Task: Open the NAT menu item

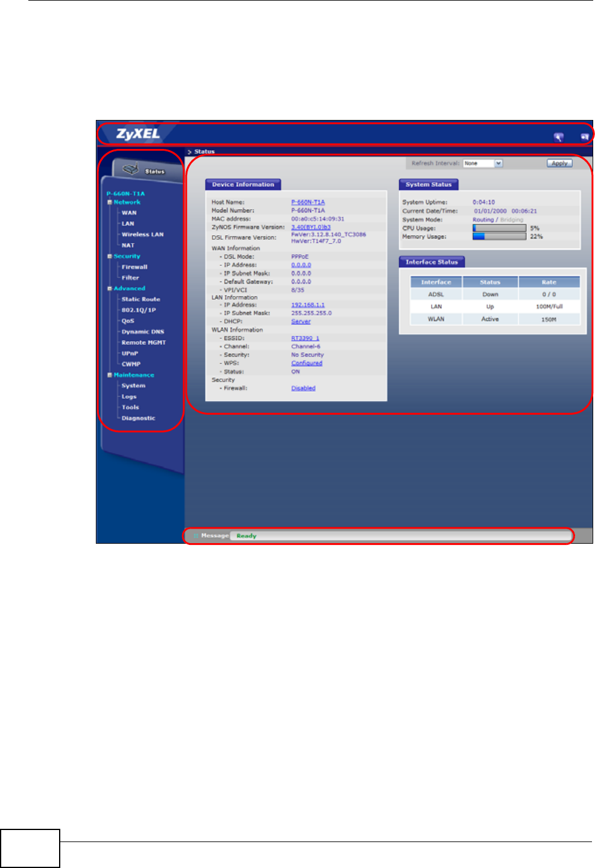Action: [128, 245]
